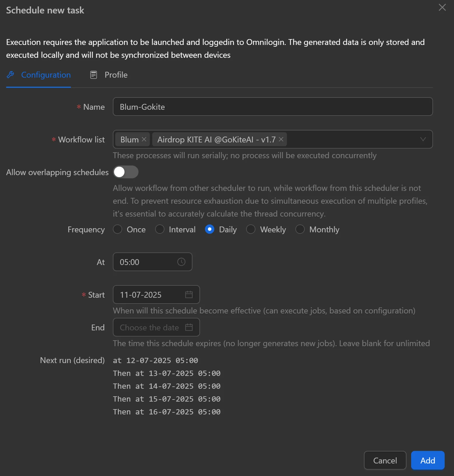Click the document icon beside Profile
This screenshot has width=454, height=476.
pos(94,75)
